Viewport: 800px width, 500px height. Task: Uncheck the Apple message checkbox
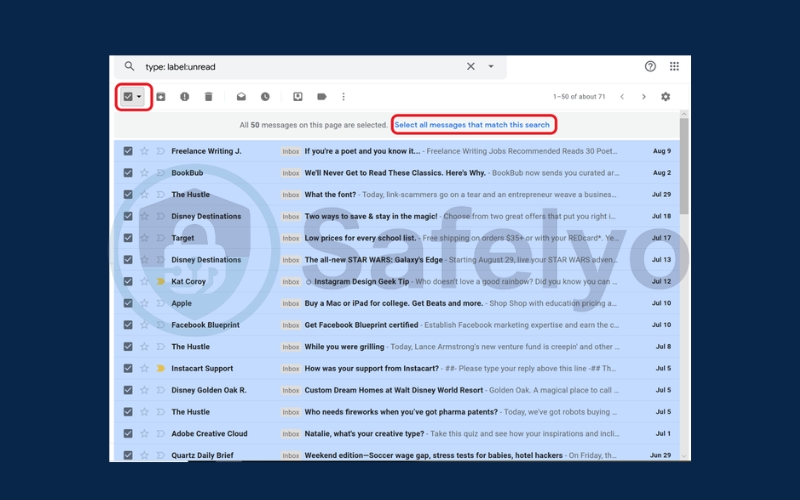[128, 303]
